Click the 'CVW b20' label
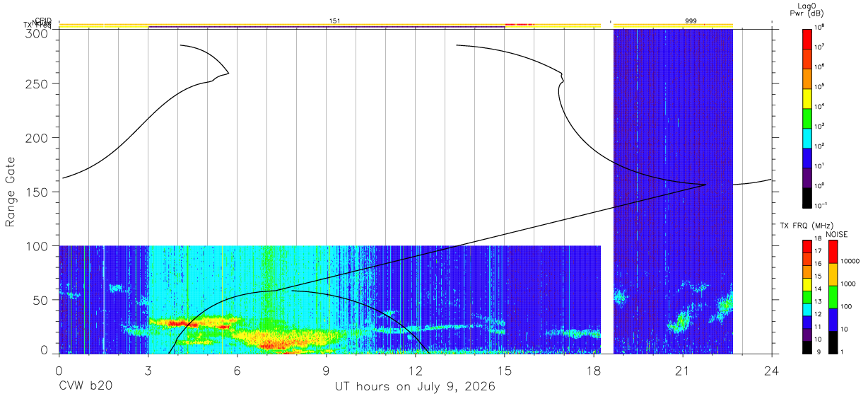 [86, 386]
